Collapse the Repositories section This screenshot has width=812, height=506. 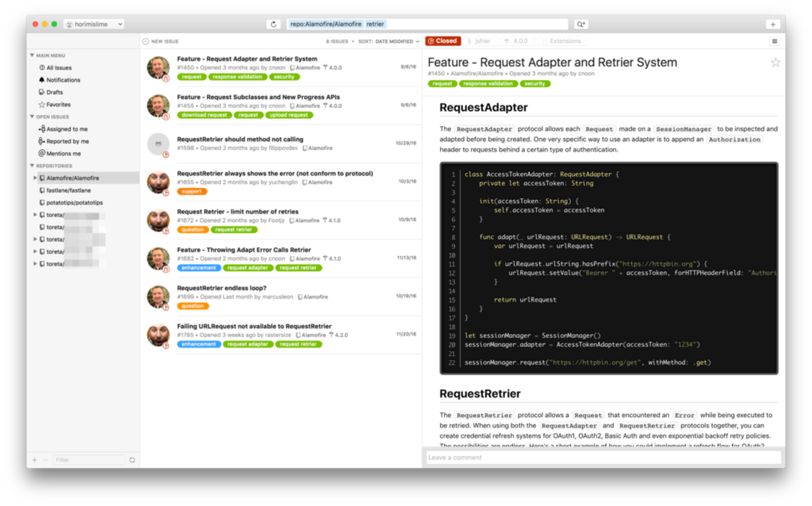[x=32, y=166]
